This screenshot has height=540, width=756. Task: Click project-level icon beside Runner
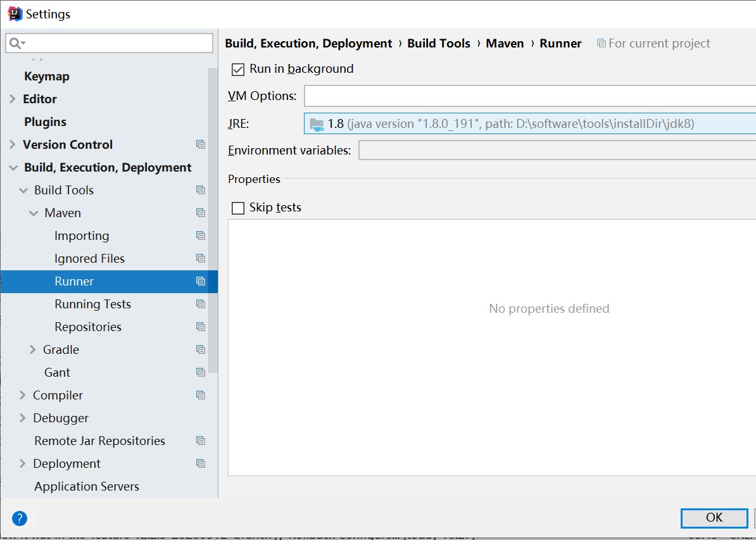(201, 281)
